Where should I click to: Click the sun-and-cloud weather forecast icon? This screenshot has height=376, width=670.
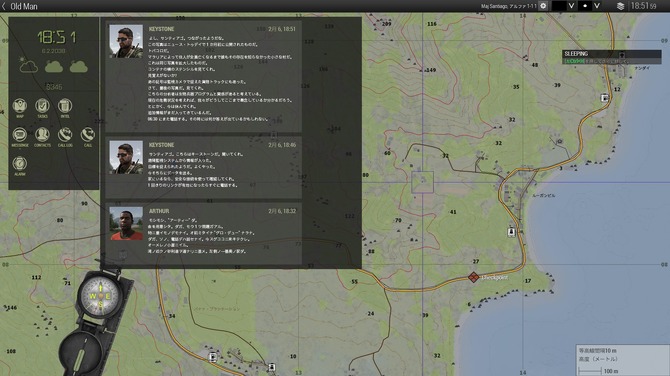tap(28, 65)
